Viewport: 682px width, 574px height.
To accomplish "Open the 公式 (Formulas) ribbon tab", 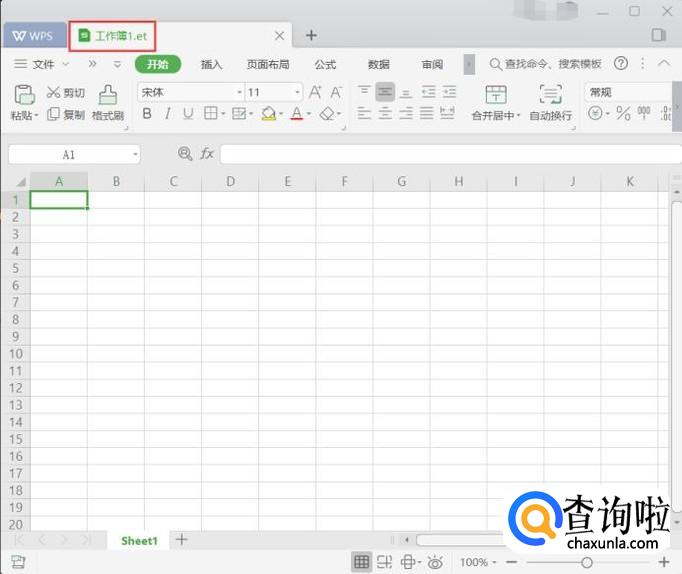I will pos(325,64).
